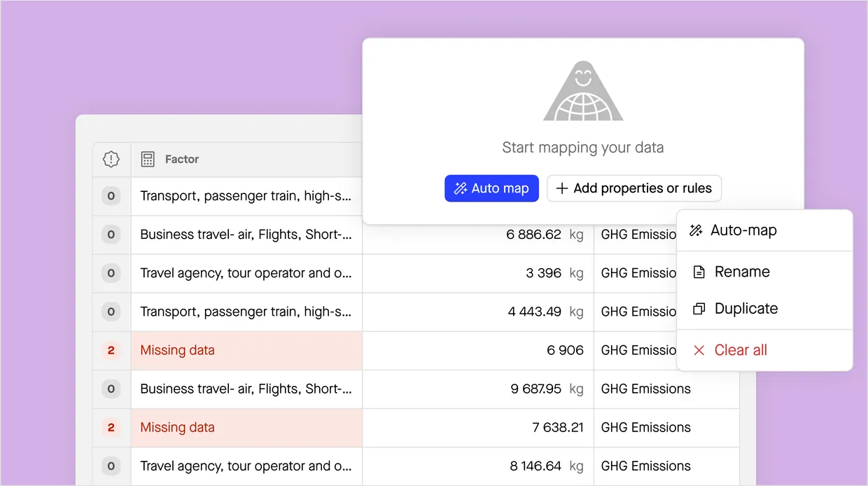Screen dimensions: 868x486
Task: Open the first Missing data factor cell
Action: 246,350
